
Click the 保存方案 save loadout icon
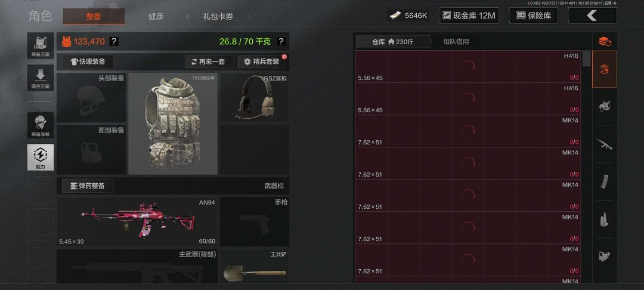coord(41,78)
